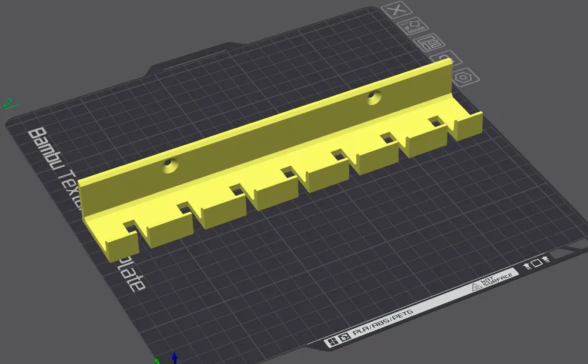Open plate settings hexagon gear icon

point(464,77)
